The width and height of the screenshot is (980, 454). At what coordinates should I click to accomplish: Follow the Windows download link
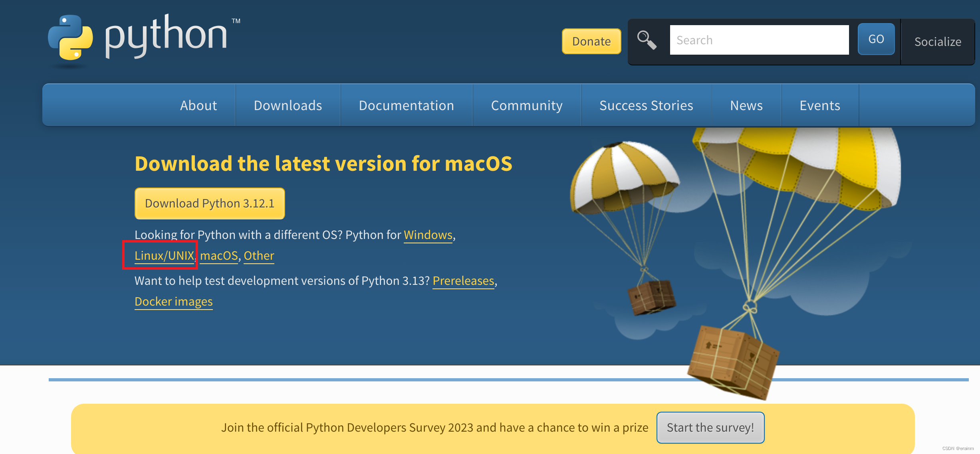428,235
